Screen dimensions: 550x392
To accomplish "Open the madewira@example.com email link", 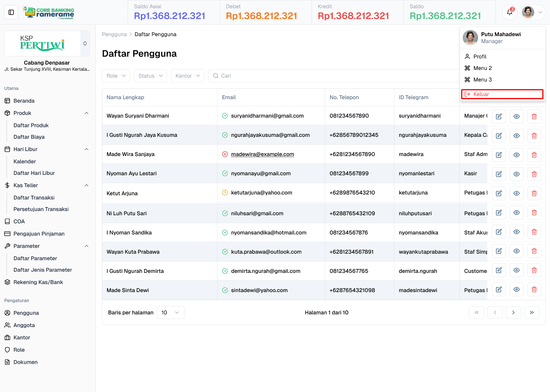I will [x=262, y=154].
